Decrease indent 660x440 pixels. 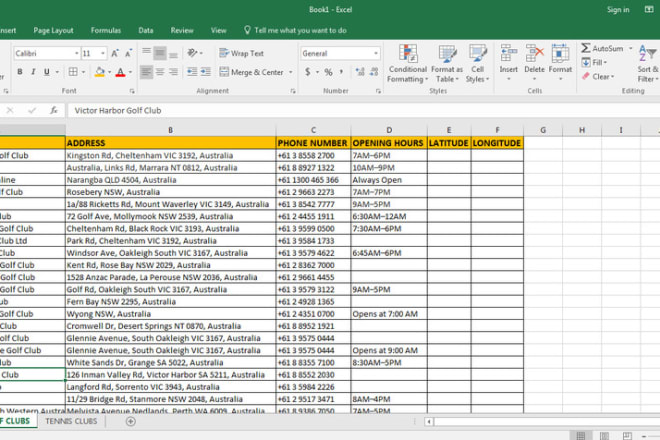point(192,72)
